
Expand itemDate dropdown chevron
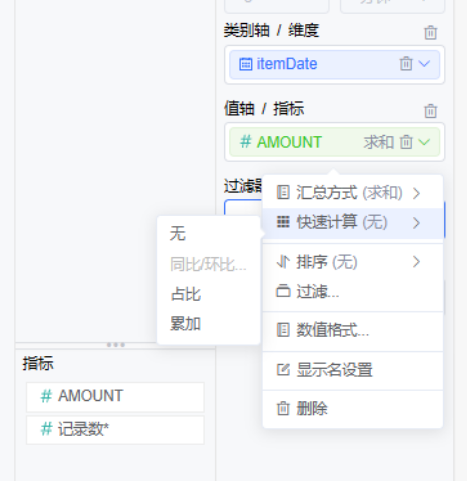click(424, 63)
